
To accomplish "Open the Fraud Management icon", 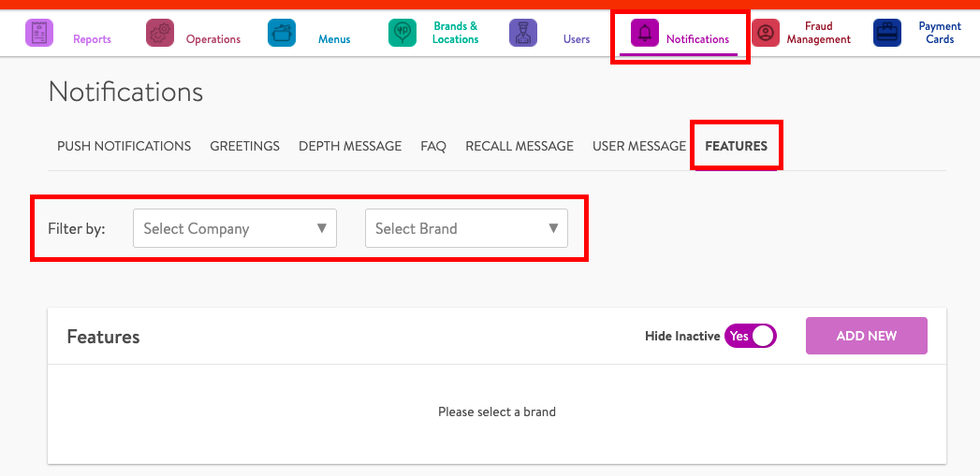I will tap(766, 34).
